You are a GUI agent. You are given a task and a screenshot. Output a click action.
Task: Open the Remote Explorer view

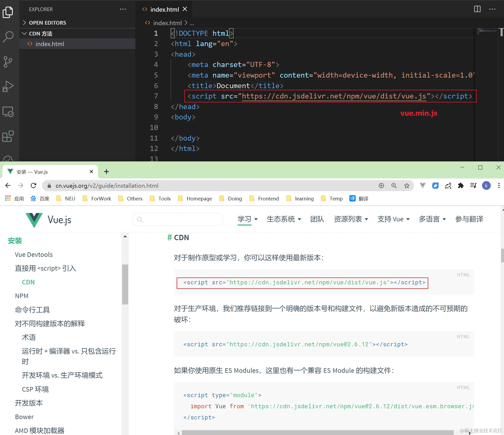pos(8,111)
